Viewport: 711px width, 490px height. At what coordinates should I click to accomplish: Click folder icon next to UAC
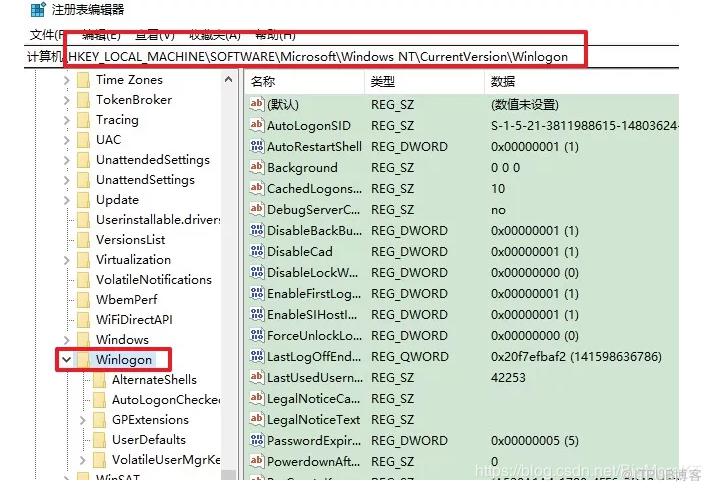tap(83, 140)
